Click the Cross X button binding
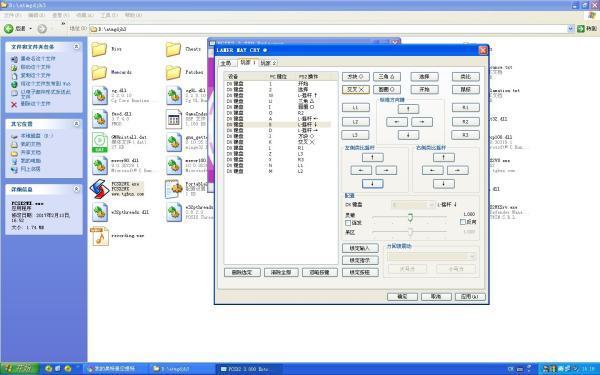This screenshot has width=600, height=375. click(x=355, y=90)
